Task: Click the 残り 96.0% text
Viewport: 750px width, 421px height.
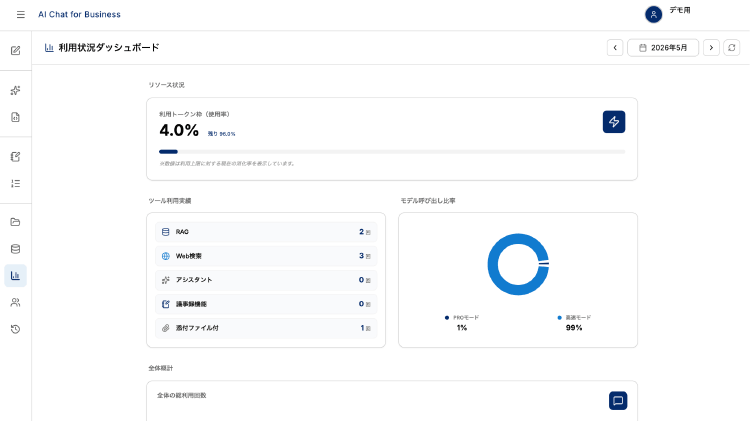Action: pos(221,134)
